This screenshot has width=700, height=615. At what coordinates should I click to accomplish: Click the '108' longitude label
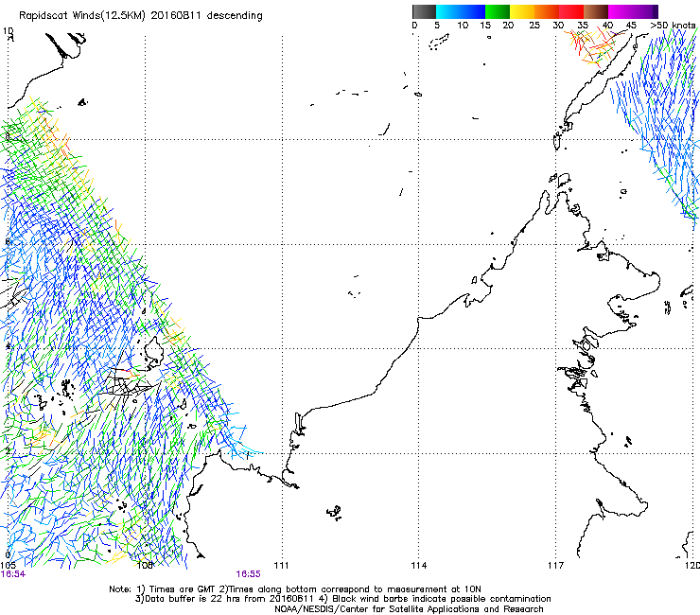[145, 566]
